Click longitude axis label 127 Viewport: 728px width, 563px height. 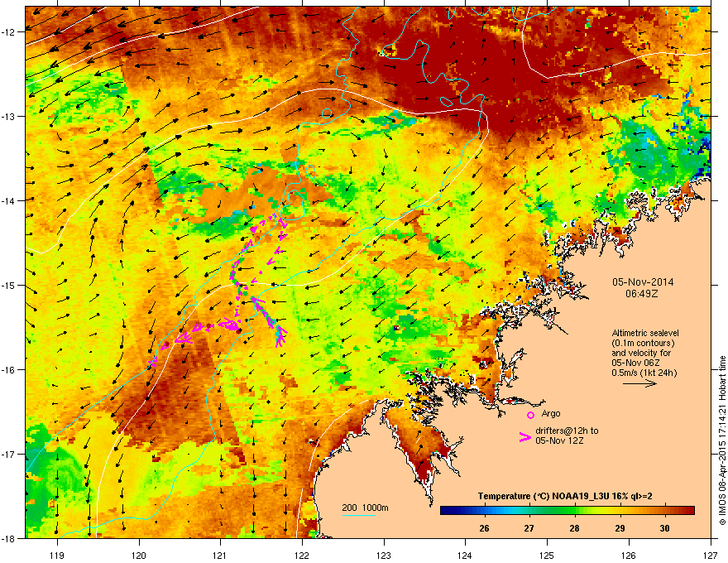(711, 555)
